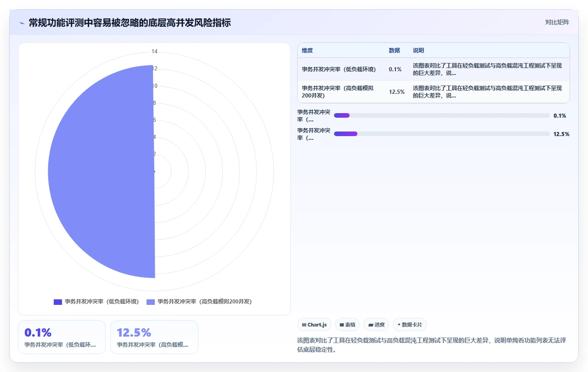Screen dimensions: 588x372
Task: Click the 12.5% data card
Action: click(x=154, y=337)
